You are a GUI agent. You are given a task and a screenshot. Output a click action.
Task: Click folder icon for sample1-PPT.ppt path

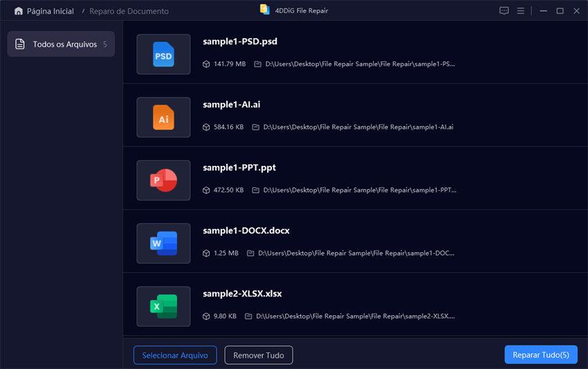[255, 190]
